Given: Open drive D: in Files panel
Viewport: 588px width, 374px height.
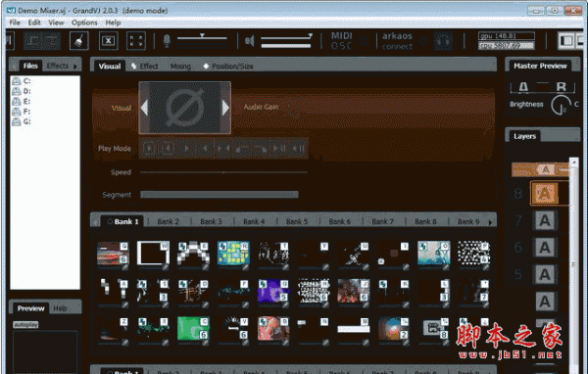Looking at the screenshot, I should (x=22, y=91).
